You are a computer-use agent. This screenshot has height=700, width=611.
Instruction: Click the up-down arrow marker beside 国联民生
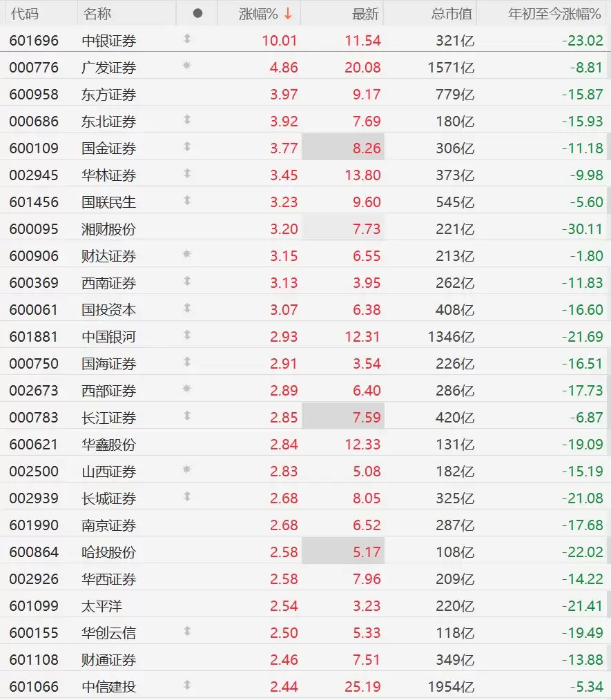(187, 200)
